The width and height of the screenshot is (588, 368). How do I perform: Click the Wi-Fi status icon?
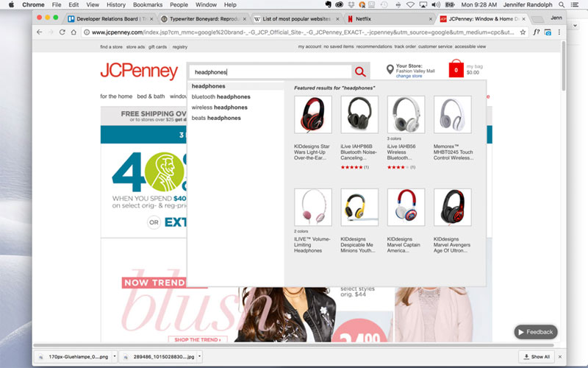(411, 4)
